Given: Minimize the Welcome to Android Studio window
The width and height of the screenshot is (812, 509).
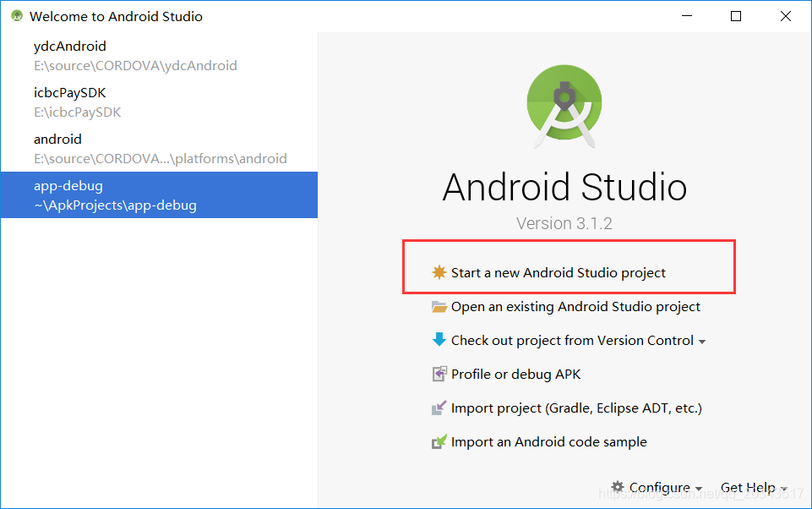Looking at the screenshot, I should (687, 16).
